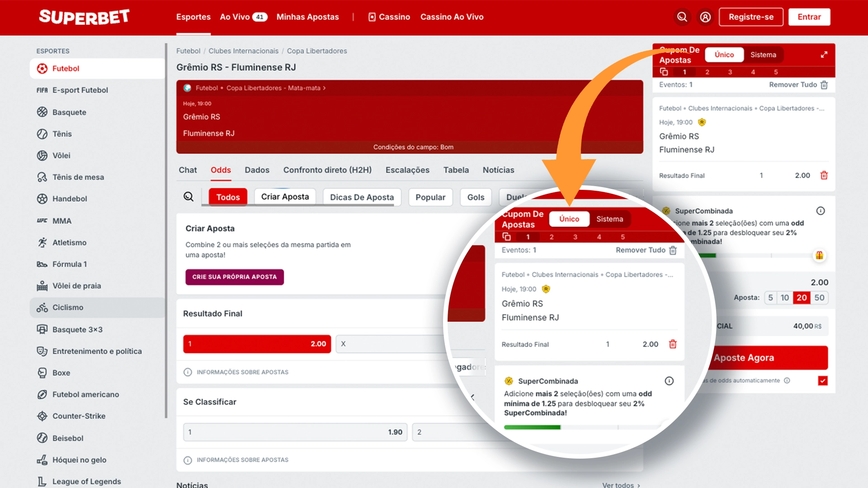Toggle automatic odds changes checkbox

pyautogui.click(x=823, y=381)
